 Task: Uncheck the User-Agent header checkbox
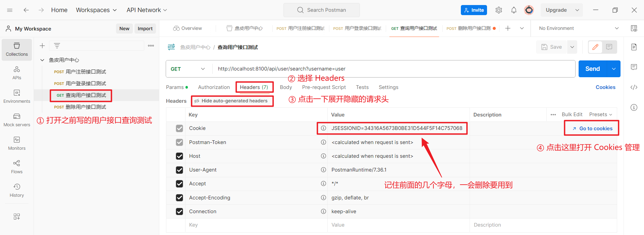click(x=179, y=170)
